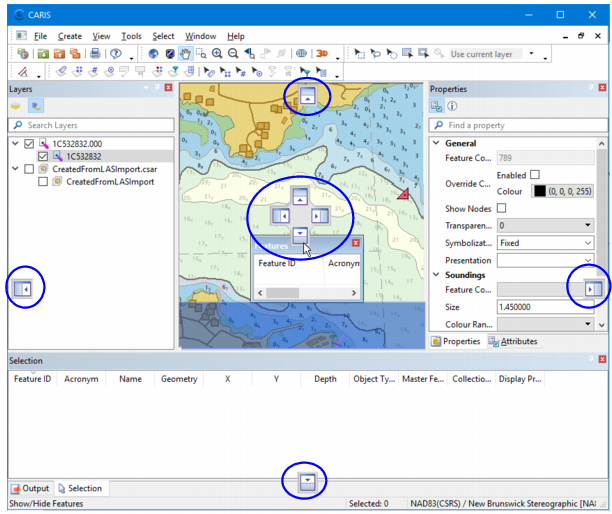Click the Zoom In magnifier tool
The image size is (612, 514).
tap(217, 54)
